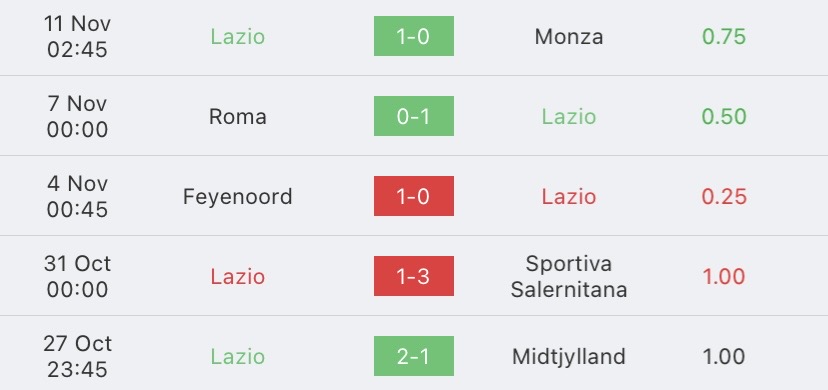Click the 0-1 Roma vs Lazio score badge

point(413,116)
